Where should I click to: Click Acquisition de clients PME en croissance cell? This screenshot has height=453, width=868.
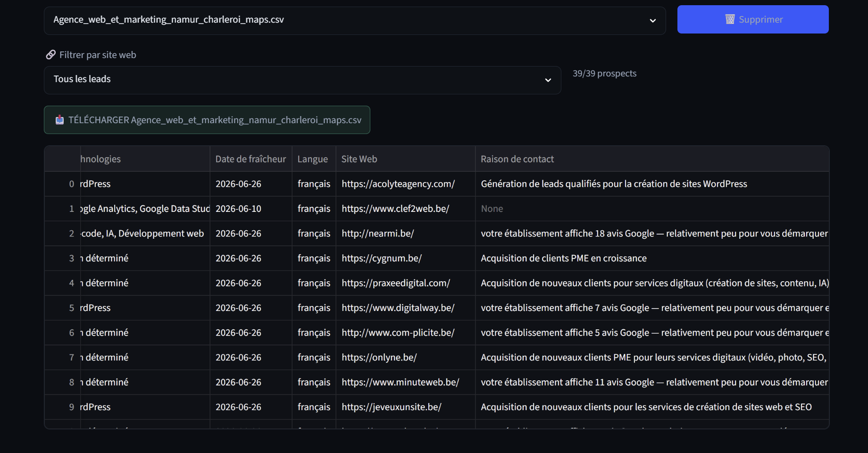click(x=652, y=258)
